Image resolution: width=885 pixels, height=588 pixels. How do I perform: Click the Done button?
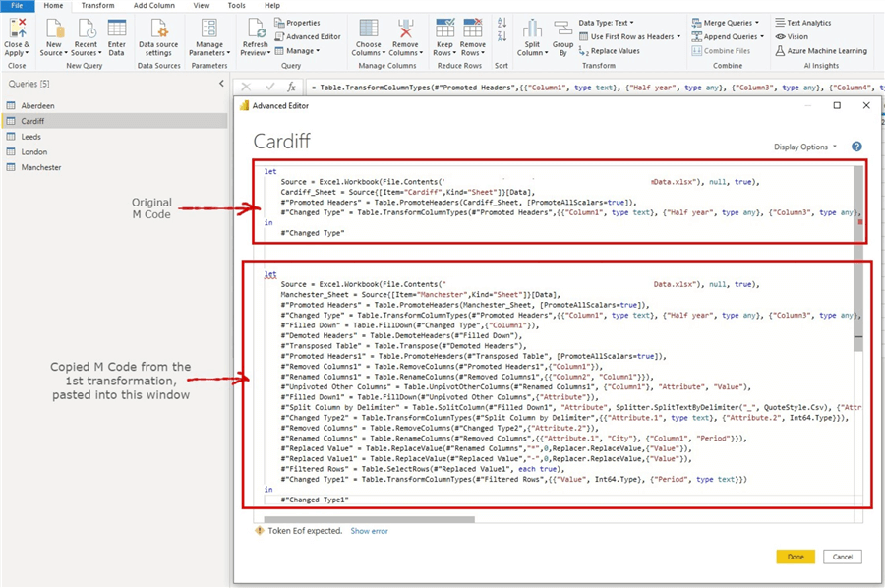(795, 557)
